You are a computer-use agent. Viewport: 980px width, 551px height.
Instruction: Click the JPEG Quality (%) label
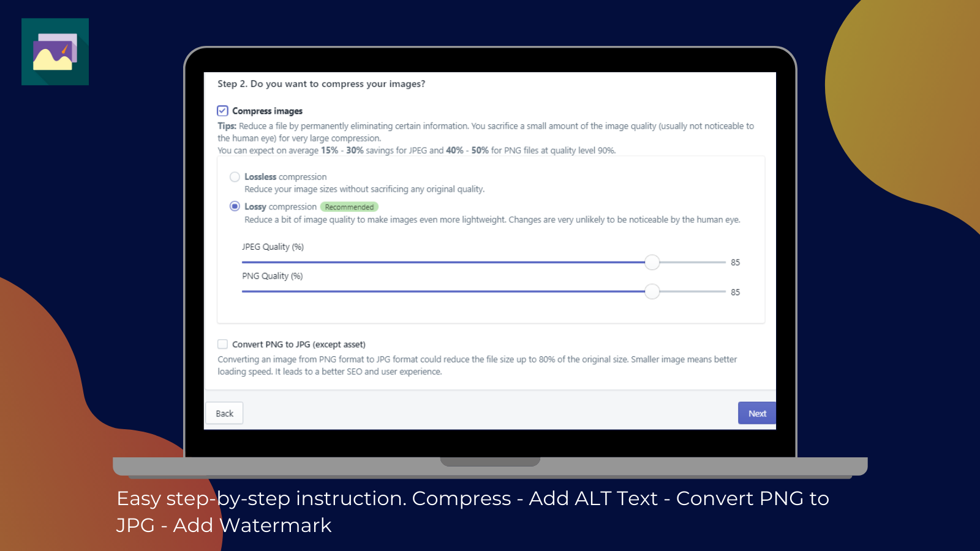tap(272, 247)
